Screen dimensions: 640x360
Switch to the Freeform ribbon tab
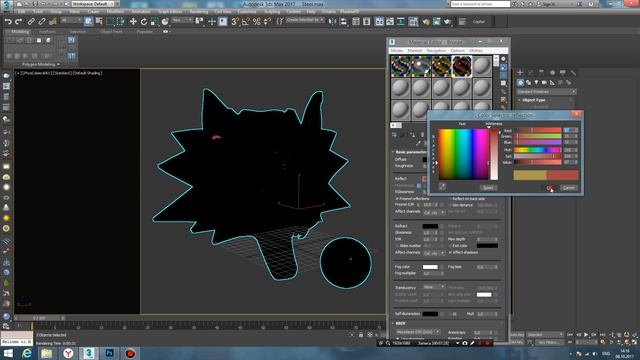(47, 31)
